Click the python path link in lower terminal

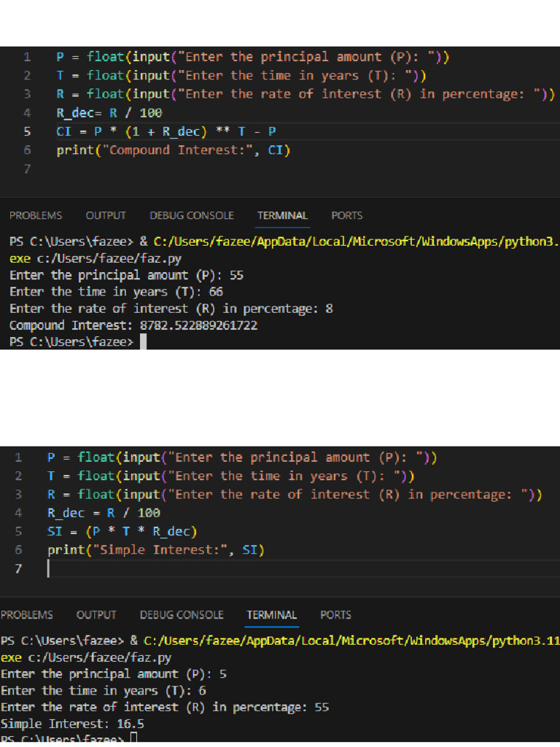click(351, 641)
